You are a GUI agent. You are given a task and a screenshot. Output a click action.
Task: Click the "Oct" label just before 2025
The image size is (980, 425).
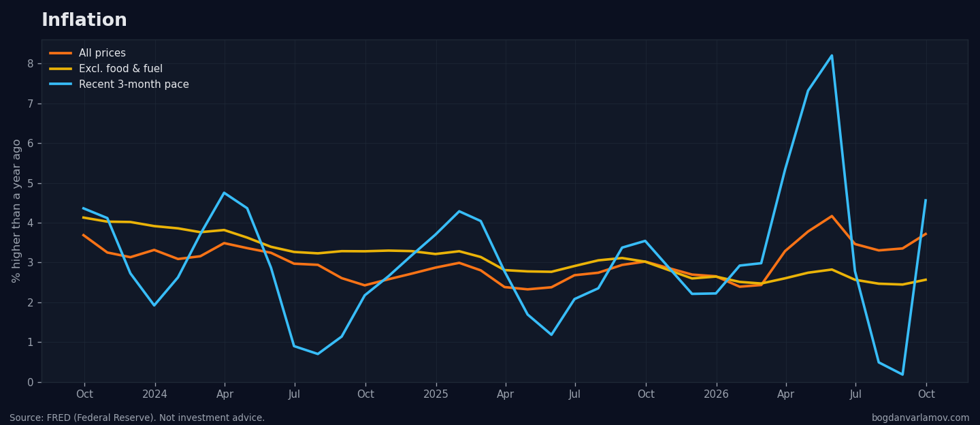[365, 394]
